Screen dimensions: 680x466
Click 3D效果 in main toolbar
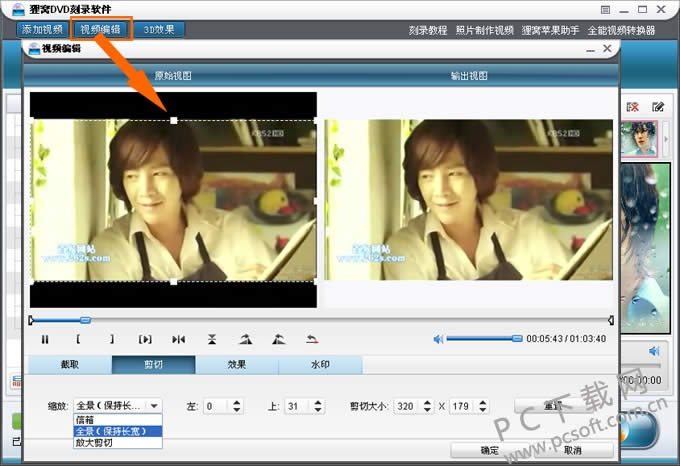[159, 29]
